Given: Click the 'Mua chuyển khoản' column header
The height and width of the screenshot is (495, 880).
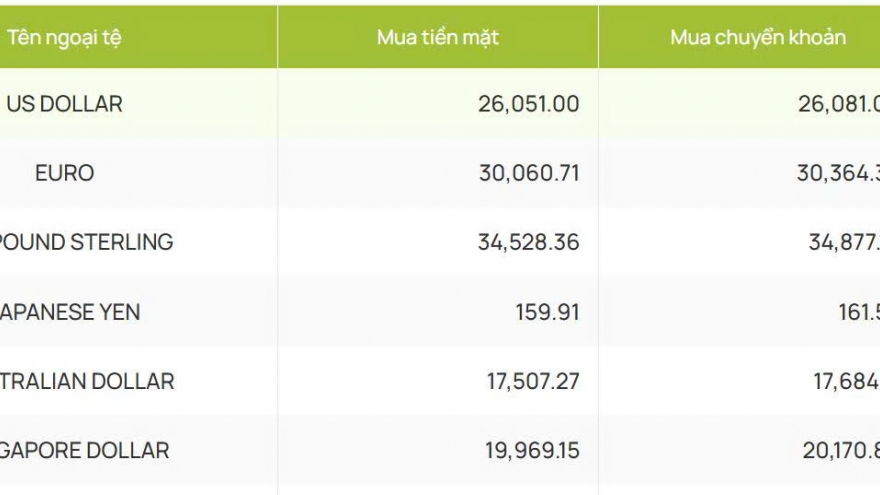Looking at the screenshot, I should pyautogui.click(x=758, y=38).
